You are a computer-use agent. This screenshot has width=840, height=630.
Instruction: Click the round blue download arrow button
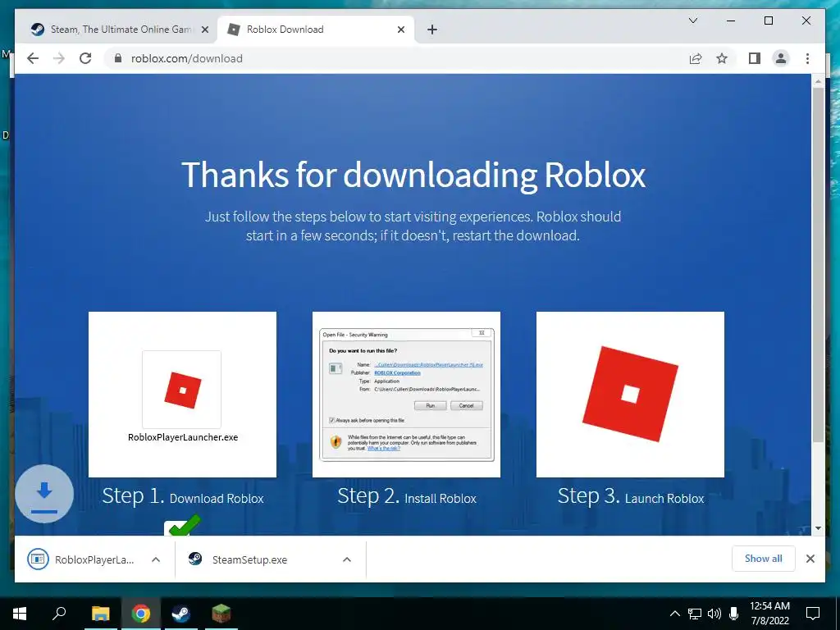tap(44, 494)
